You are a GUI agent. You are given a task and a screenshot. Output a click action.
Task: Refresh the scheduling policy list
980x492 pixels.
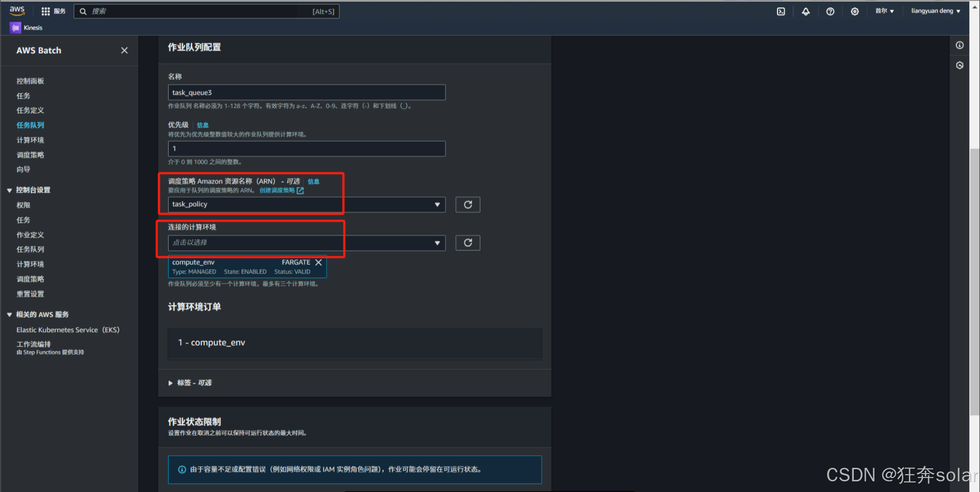coord(468,204)
